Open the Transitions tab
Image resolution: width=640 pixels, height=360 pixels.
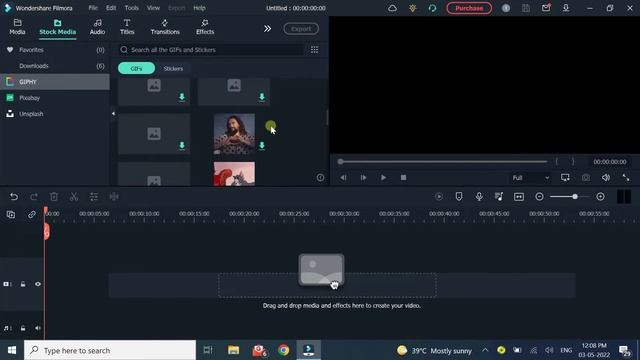click(165, 27)
